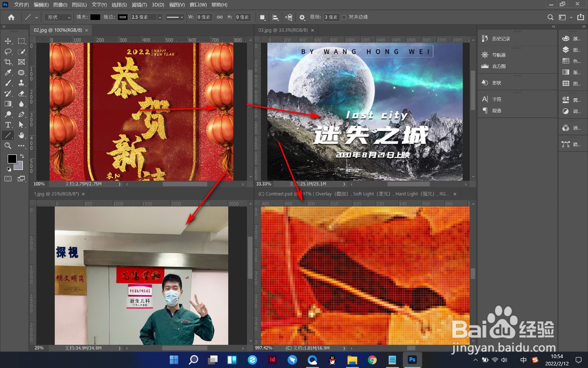Set the foreground color swatch
The image size is (588, 368).
click(x=12, y=159)
